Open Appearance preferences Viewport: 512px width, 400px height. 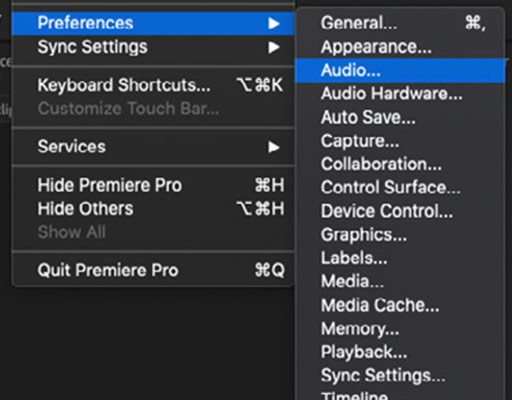pos(400,47)
